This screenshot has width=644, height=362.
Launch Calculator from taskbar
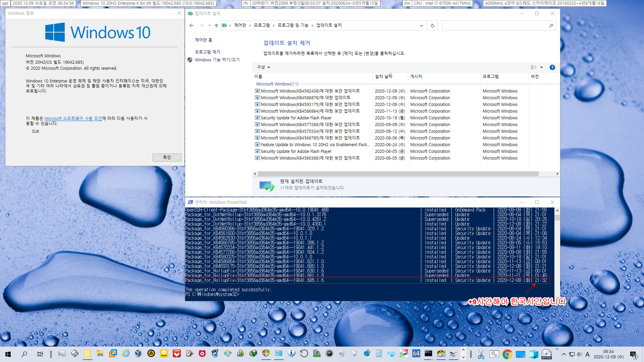tap(379, 354)
